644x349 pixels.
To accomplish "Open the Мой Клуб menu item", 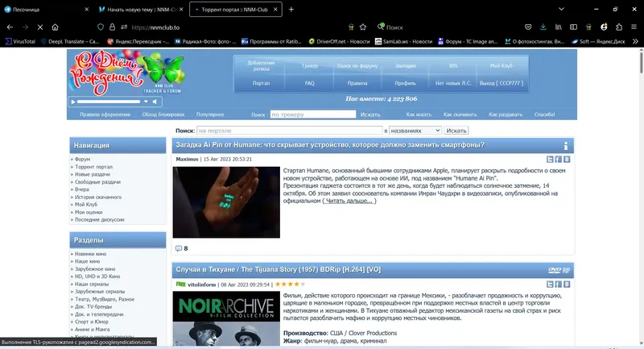I will click(x=501, y=66).
